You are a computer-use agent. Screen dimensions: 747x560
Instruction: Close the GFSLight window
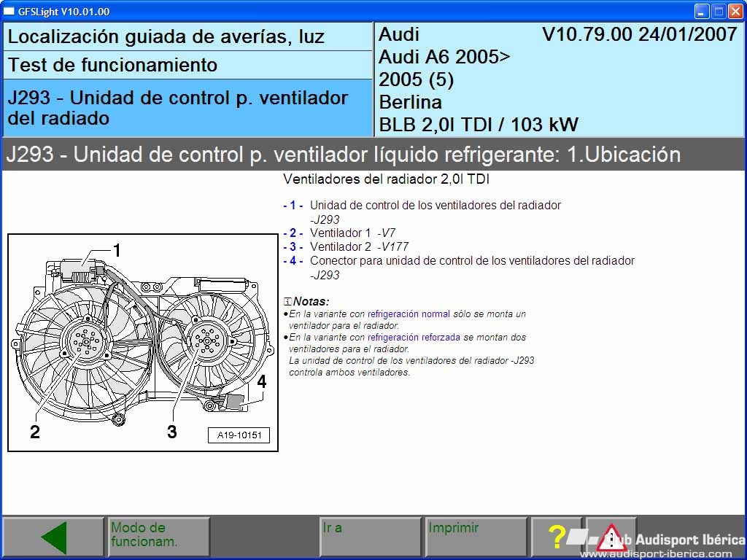735,12
